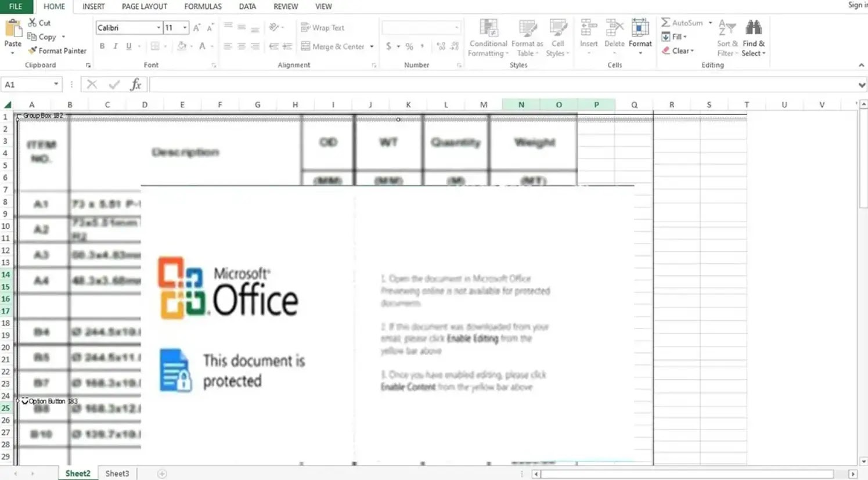Apply Font Color letter A

tap(202, 46)
